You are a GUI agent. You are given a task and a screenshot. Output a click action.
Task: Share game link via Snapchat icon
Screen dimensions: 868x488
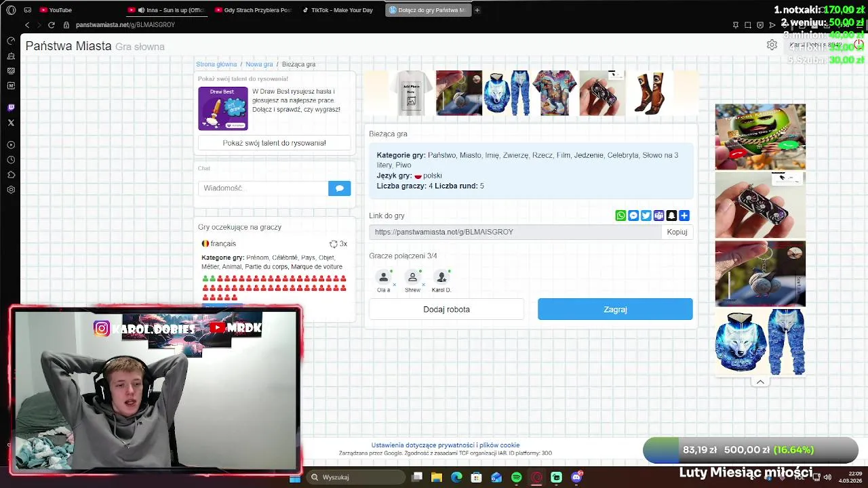pos(671,216)
